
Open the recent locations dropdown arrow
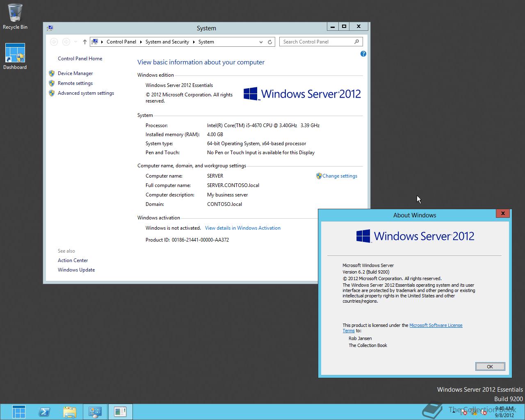pos(75,42)
